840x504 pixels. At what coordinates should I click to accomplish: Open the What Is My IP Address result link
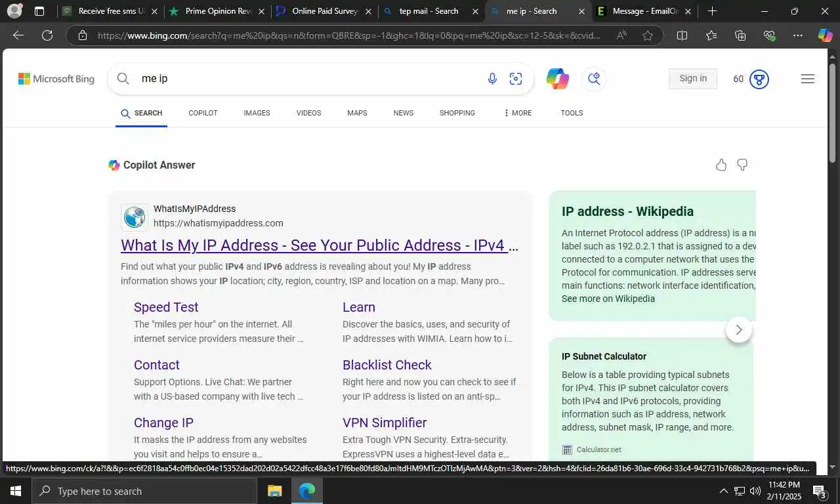[x=320, y=245]
